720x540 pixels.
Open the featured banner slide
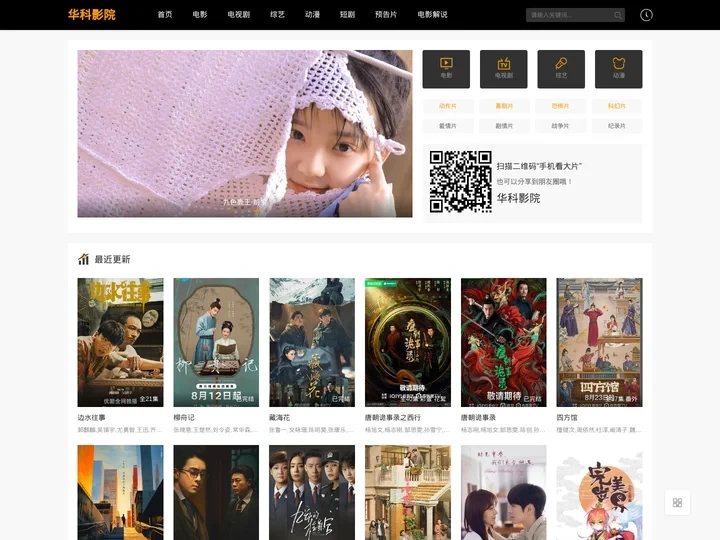click(245, 133)
